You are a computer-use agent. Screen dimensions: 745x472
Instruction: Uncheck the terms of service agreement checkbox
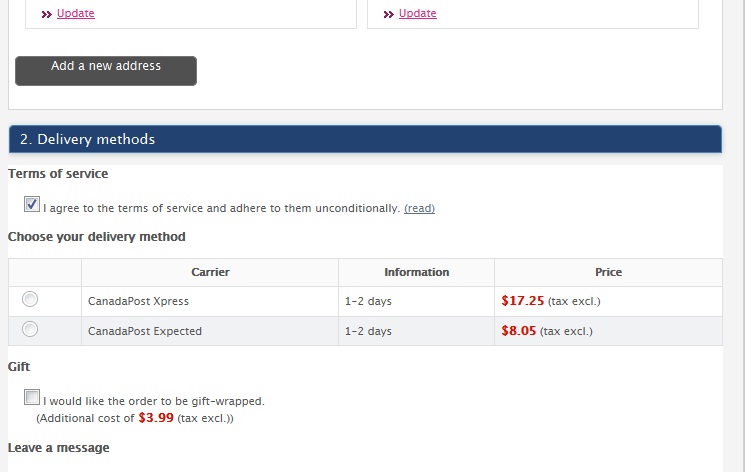pyautogui.click(x=32, y=205)
